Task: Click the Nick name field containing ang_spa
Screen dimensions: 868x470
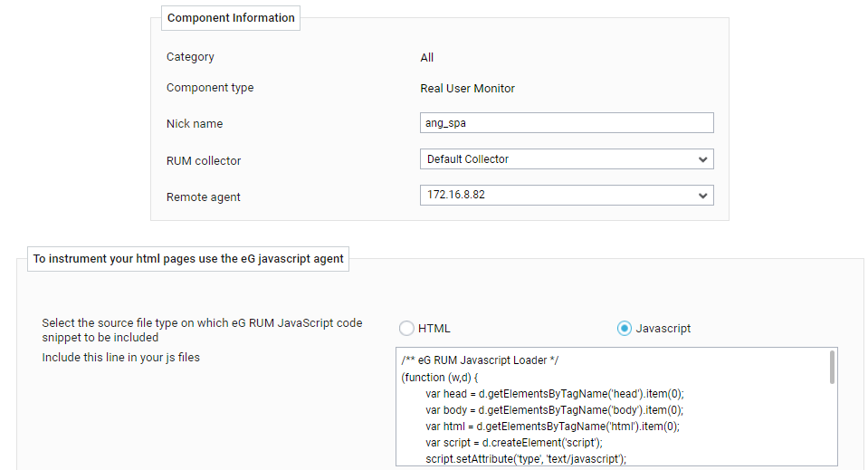Action: pos(567,123)
